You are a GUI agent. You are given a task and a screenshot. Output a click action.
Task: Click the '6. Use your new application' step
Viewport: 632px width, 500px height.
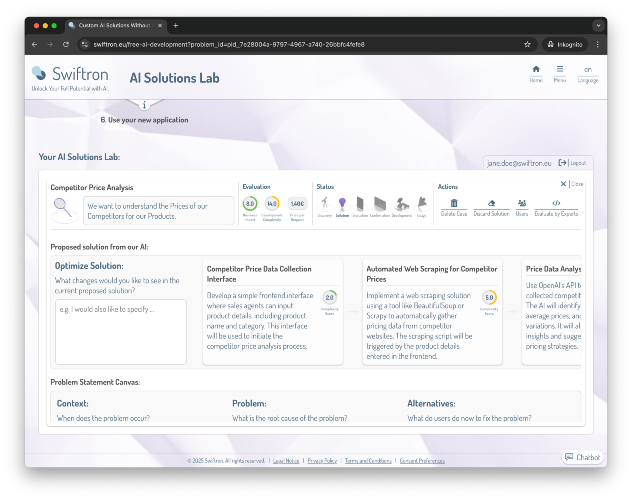click(144, 120)
